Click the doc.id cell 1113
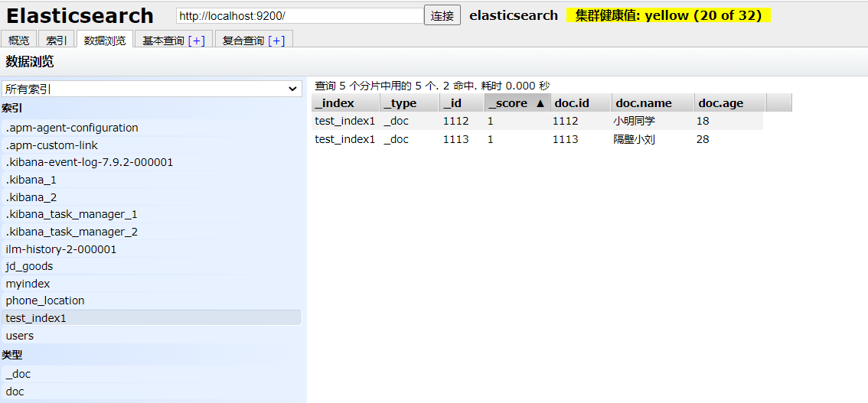 point(565,140)
